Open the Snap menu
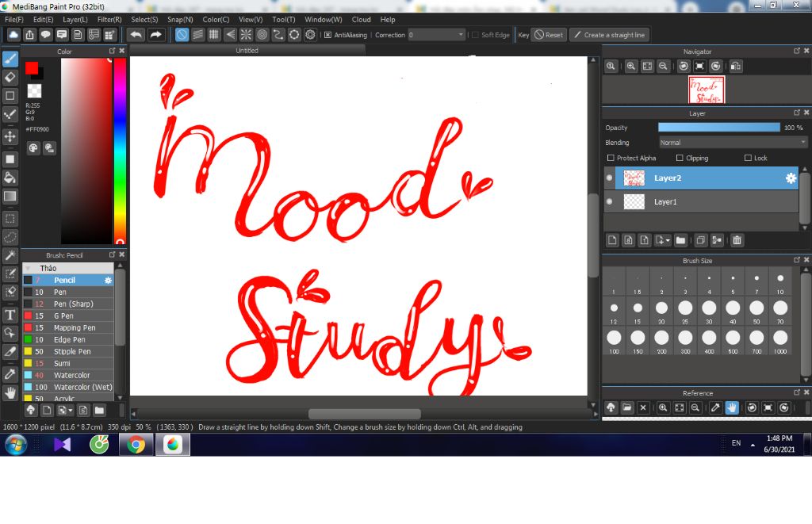This screenshot has width=812, height=524. (180, 20)
